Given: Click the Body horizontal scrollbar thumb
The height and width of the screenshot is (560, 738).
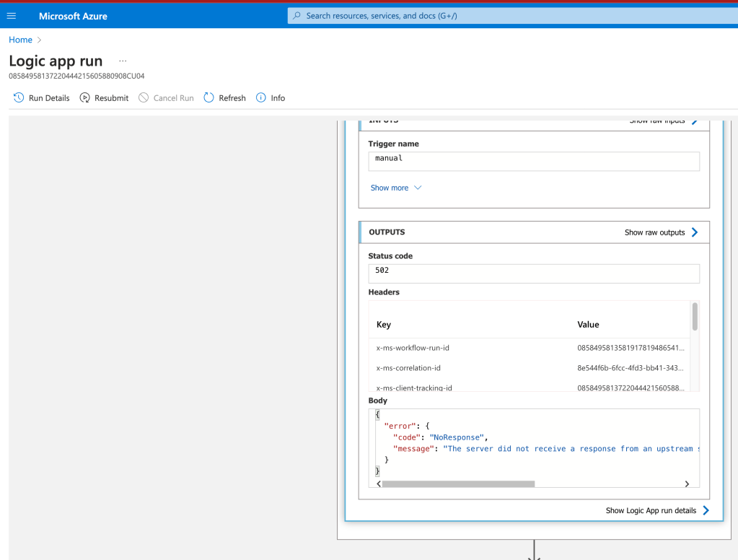Looking at the screenshot, I should (458, 484).
